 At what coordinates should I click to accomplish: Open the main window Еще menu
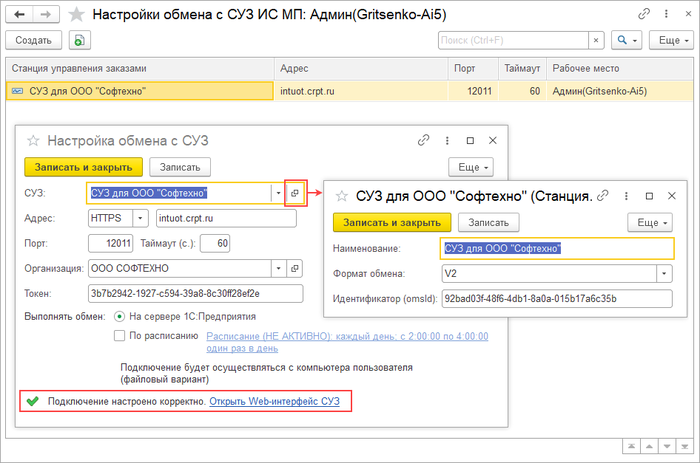pyautogui.click(x=670, y=40)
